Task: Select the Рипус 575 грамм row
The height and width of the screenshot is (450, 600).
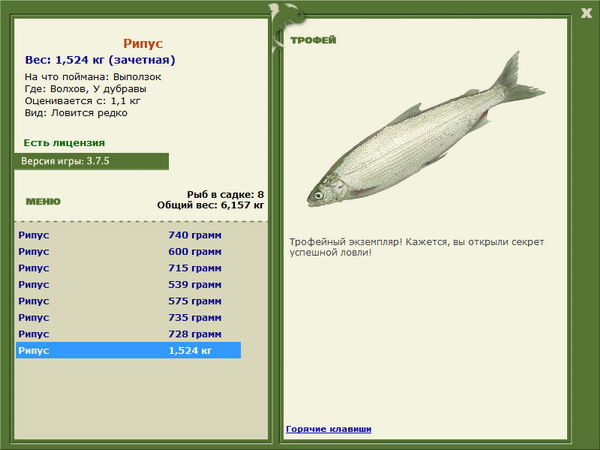Action: pyautogui.click(x=128, y=301)
